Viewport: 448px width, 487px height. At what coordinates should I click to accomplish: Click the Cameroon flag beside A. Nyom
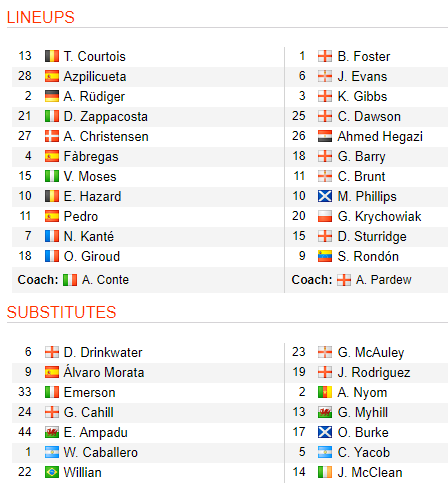(x=325, y=392)
